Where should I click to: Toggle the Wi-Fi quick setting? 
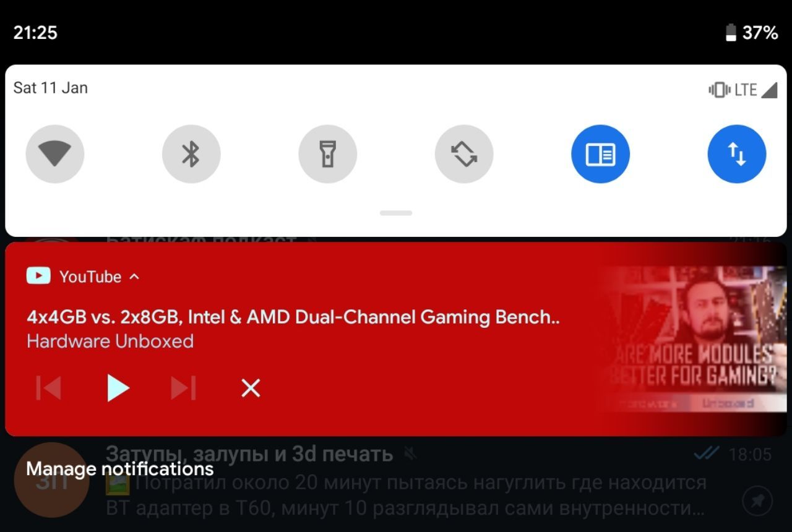55,154
